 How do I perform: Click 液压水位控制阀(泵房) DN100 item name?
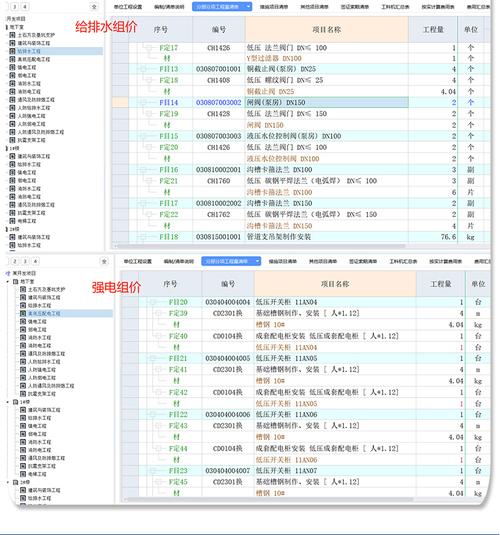(x=294, y=136)
